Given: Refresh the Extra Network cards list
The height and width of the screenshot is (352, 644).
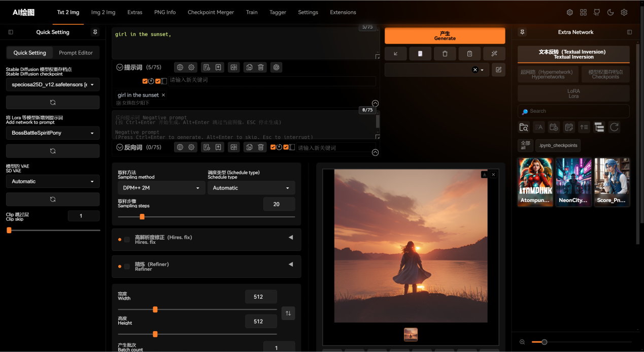Looking at the screenshot, I should 614,127.
